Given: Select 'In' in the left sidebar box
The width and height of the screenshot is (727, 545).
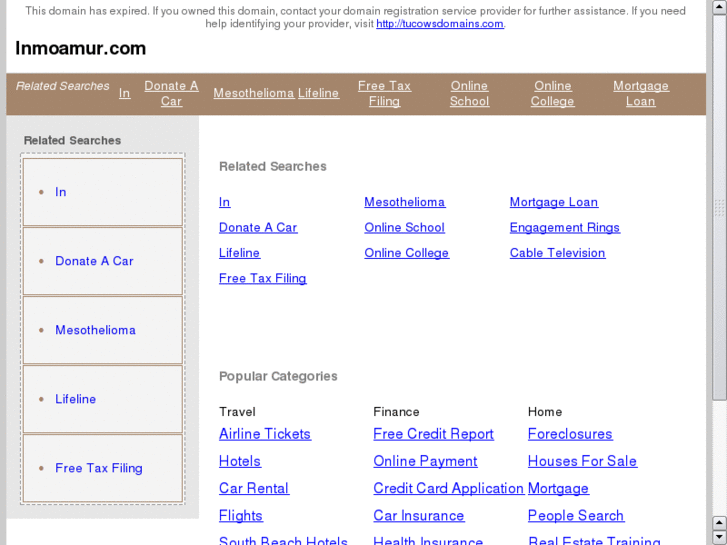Looking at the screenshot, I should 61,192.
